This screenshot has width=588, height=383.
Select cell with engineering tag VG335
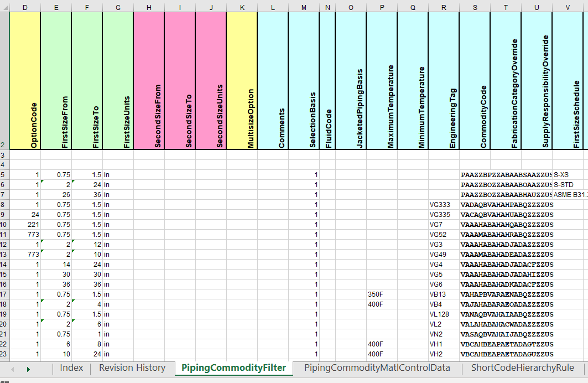tap(444, 215)
